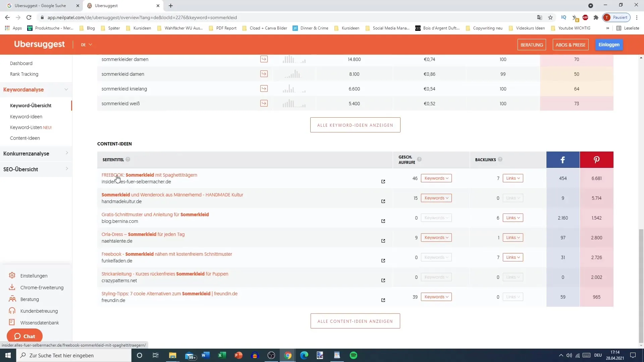Image resolution: width=644 pixels, height=362 pixels.
Task: Open external link icon for crazypatterns.net row
Action: pyautogui.click(x=383, y=281)
